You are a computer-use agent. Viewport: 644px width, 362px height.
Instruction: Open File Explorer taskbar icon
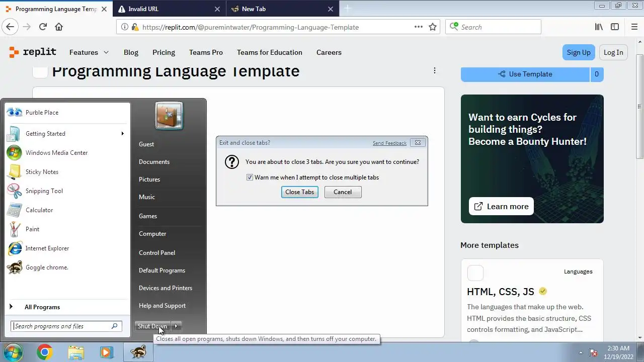76,352
